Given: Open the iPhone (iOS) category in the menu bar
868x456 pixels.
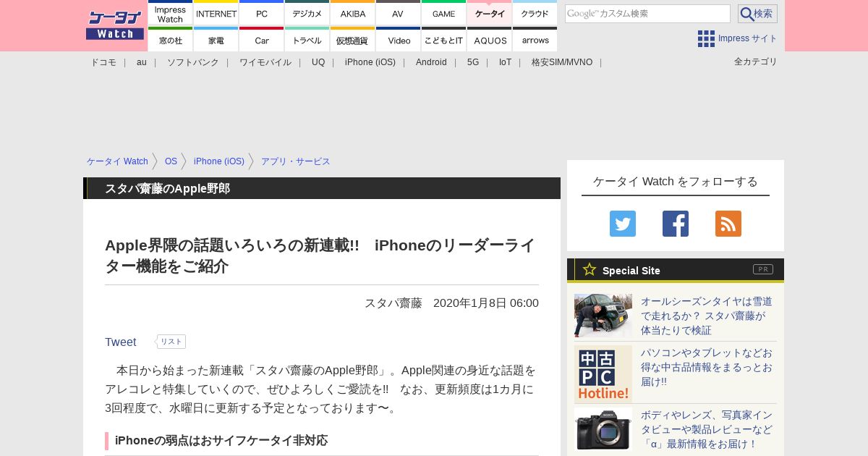Looking at the screenshot, I should pos(370,62).
